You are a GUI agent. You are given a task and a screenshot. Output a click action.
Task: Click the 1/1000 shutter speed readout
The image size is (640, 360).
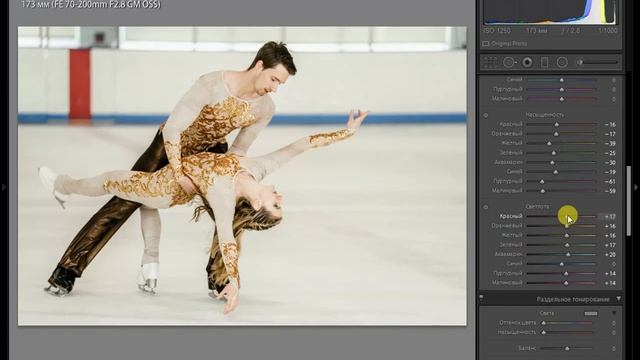coord(608,31)
